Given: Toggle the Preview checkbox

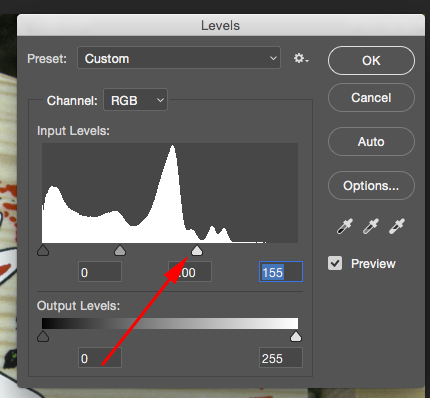Looking at the screenshot, I should pos(335,263).
